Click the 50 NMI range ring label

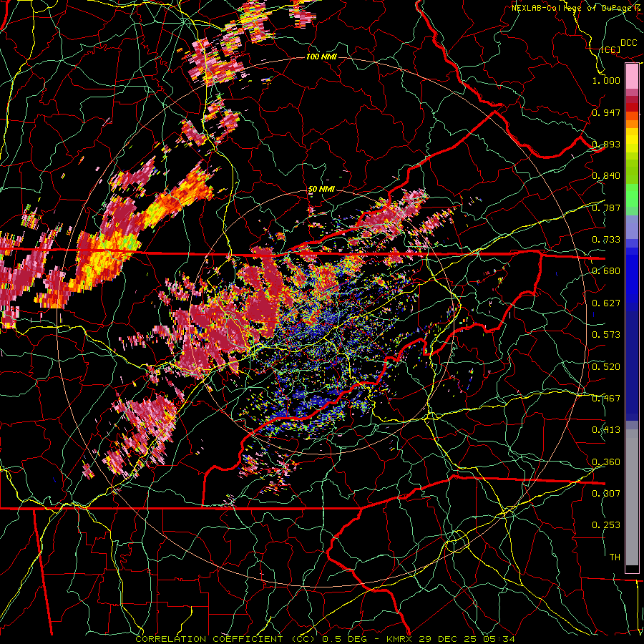point(321,190)
